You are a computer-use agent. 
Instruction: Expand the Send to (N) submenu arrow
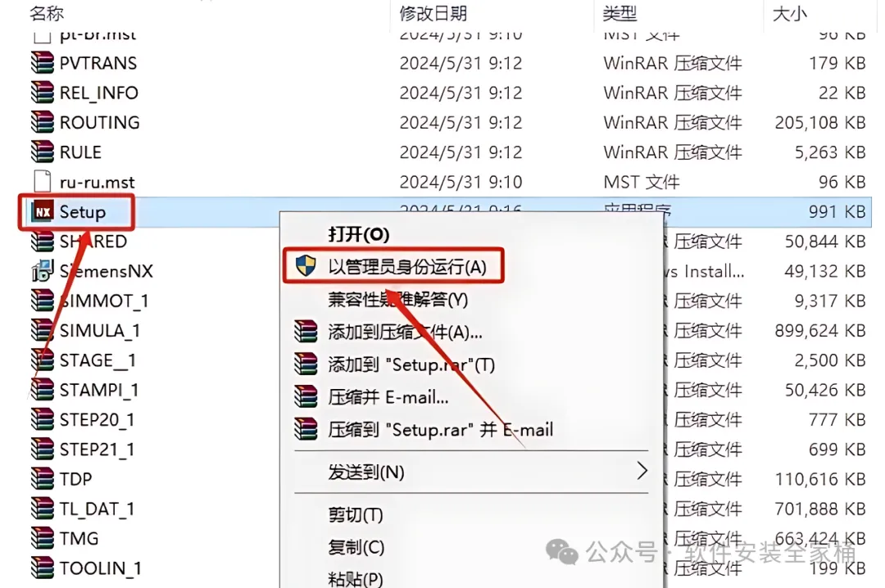coord(642,471)
